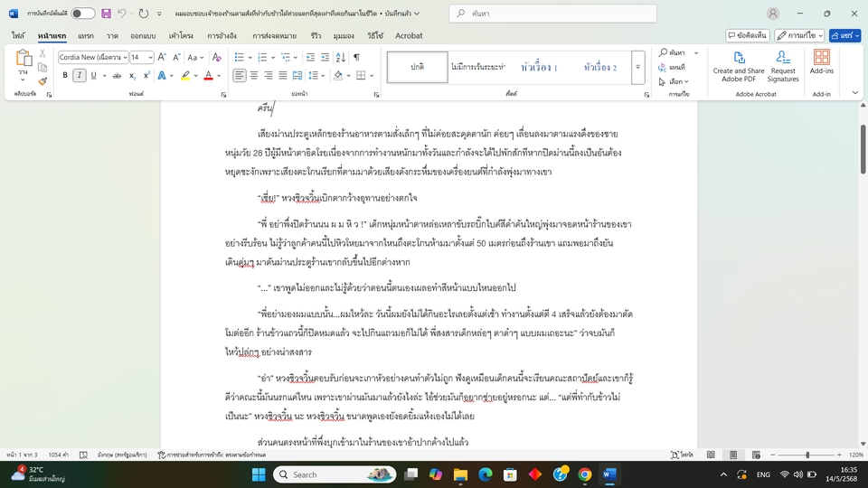This screenshot has width=868, height=488.
Task: Click the Multilevel List icon
Action: click(x=286, y=57)
